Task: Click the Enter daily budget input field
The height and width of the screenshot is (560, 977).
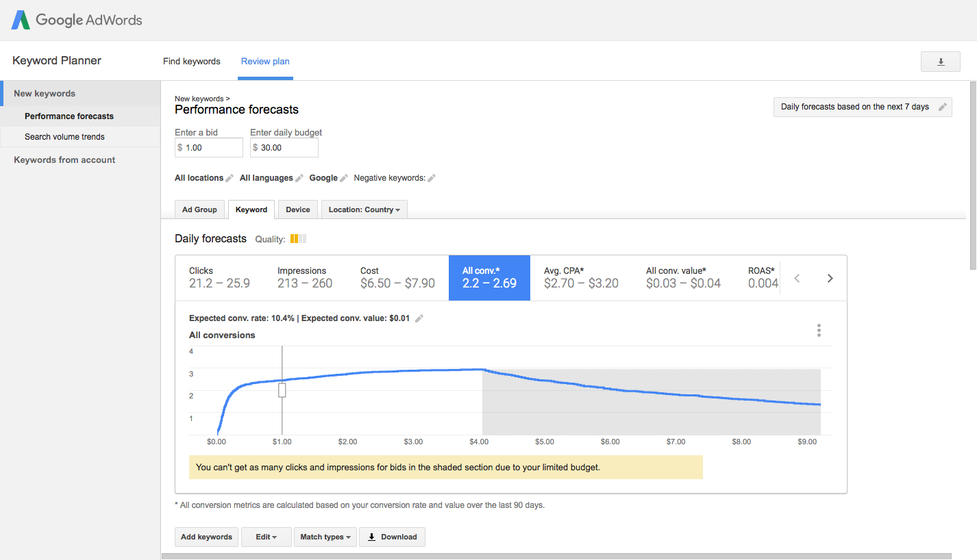Action: coord(284,147)
